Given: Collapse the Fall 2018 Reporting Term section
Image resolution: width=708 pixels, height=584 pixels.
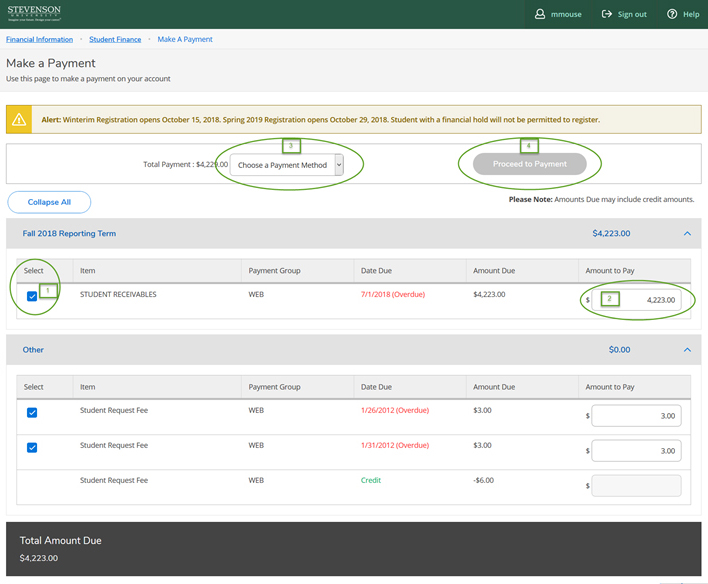Looking at the screenshot, I should coord(687,233).
